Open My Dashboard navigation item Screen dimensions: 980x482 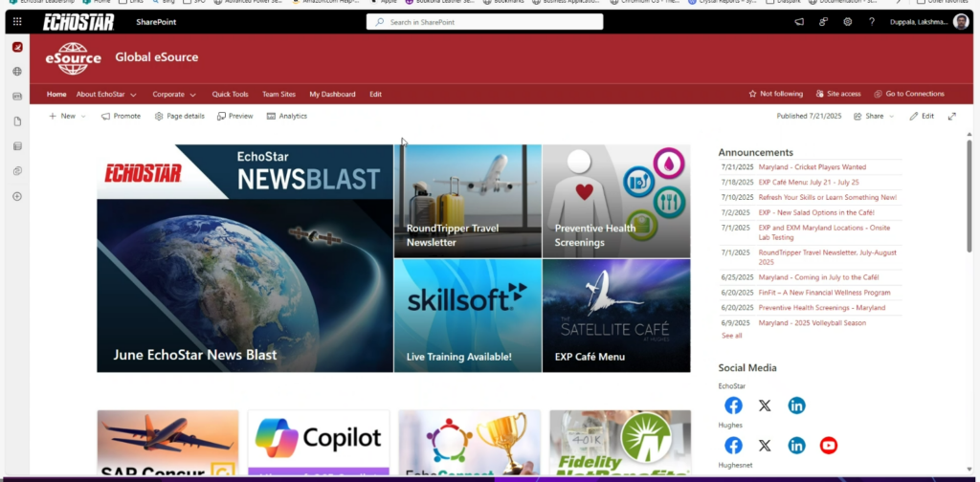[332, 95]
